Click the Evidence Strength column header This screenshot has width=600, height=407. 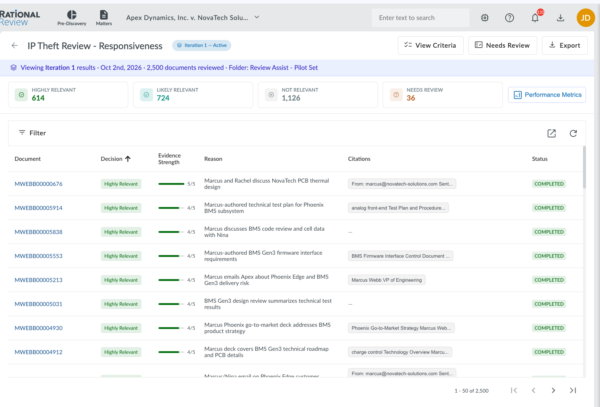170,159
